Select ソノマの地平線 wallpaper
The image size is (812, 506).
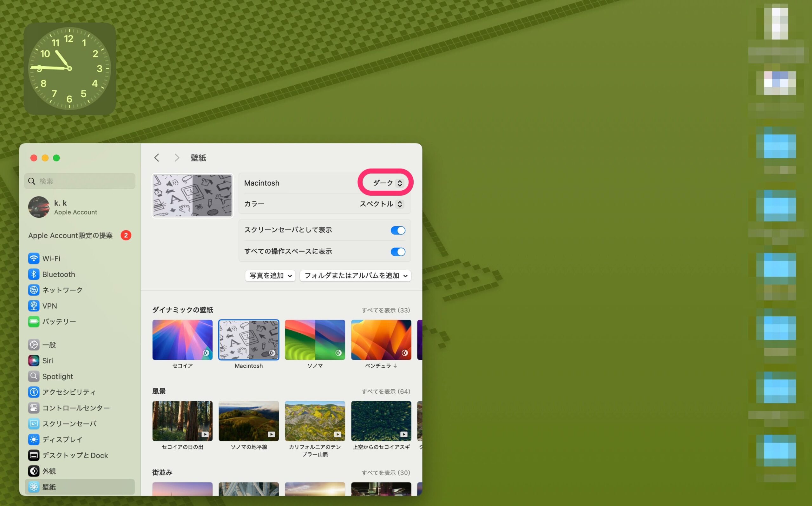(x=249, y=421)
